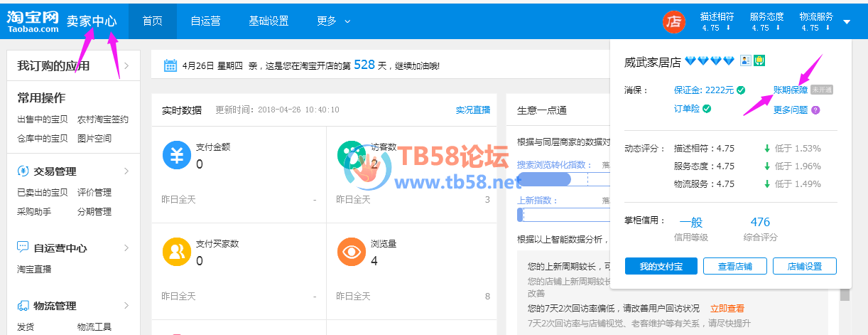The width and height of the screenshot is (868, 335).
Task: Click the 查看店铺 button
Action: click(735, 266)
